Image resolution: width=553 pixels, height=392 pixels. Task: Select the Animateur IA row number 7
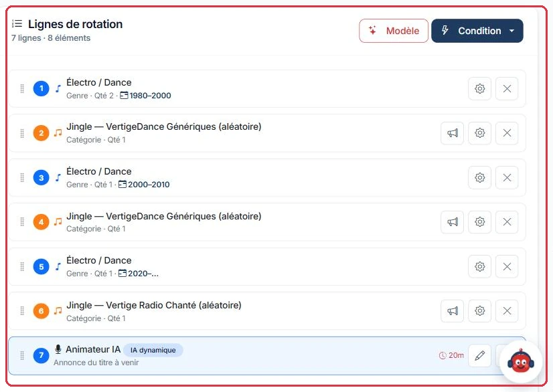pos(266,356)
